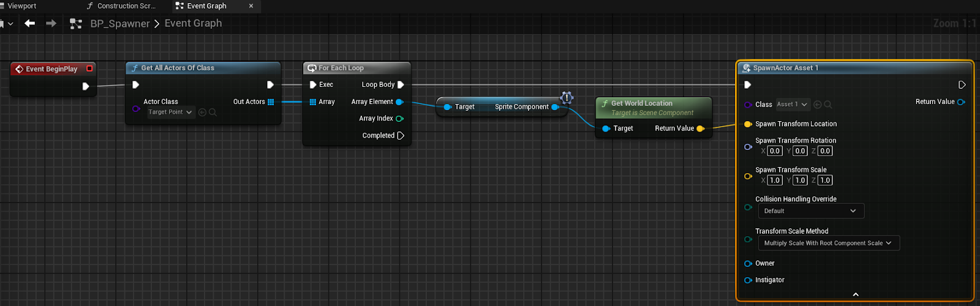Click the Sprite Component output pin
980x306 pixels.
(x=556, y=106)
